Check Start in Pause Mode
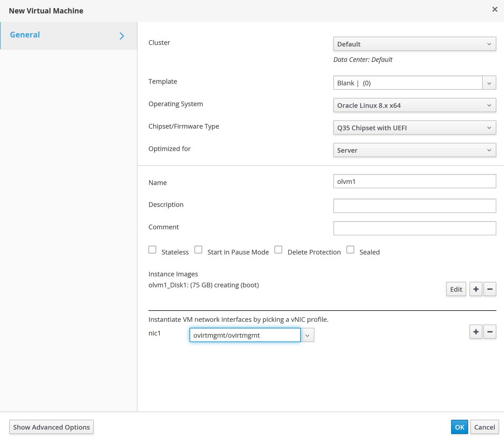504x437 pixels. pyautogui.click(x=198, y=250)
